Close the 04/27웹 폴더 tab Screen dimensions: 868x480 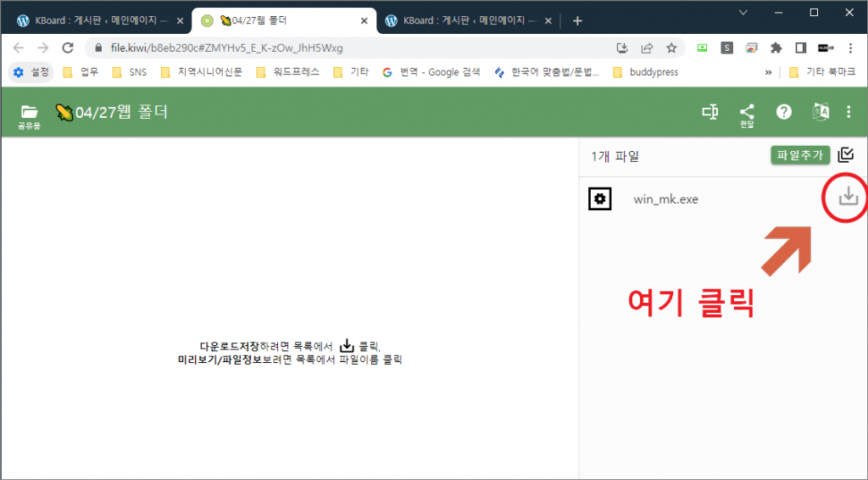pyautogui.click(x=364, y=21)
